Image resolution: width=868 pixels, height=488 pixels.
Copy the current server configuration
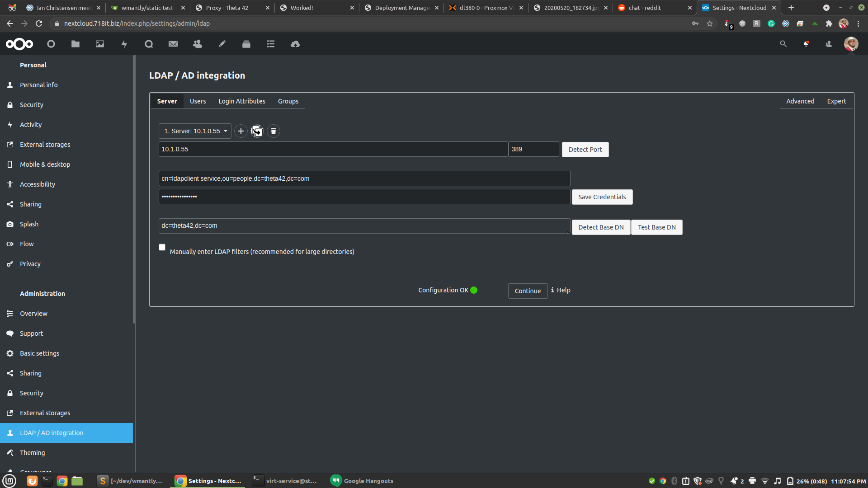click(257, 131)
